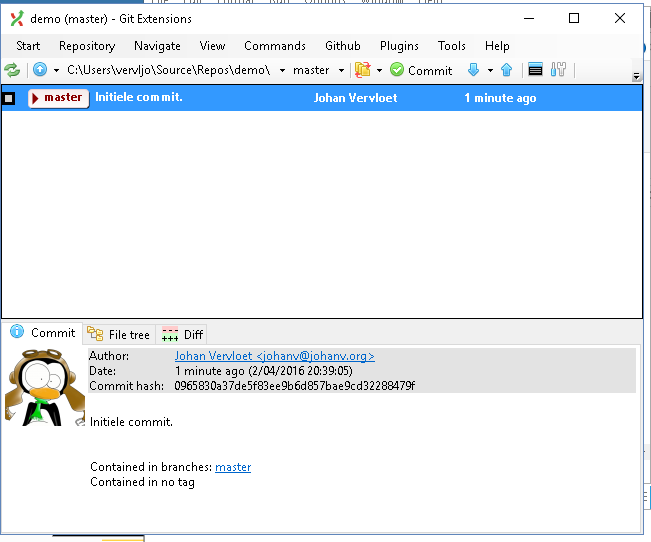Open the Repository menu

87,46
